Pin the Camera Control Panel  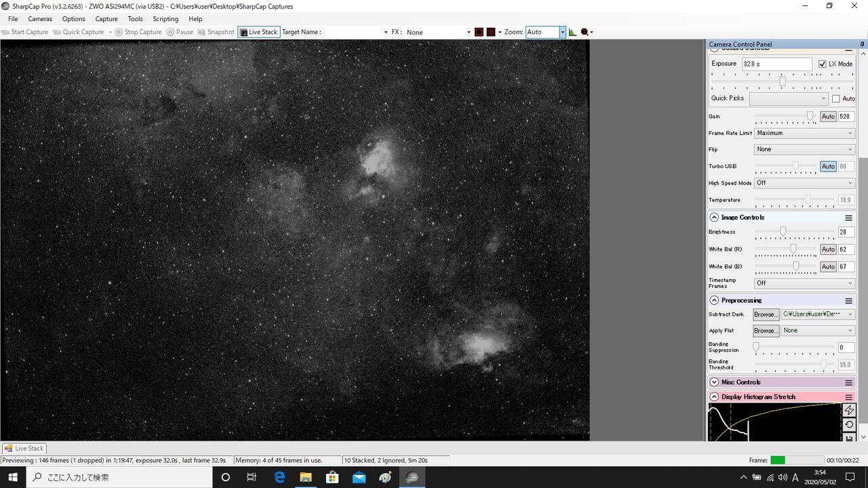(x=862, y=44)
